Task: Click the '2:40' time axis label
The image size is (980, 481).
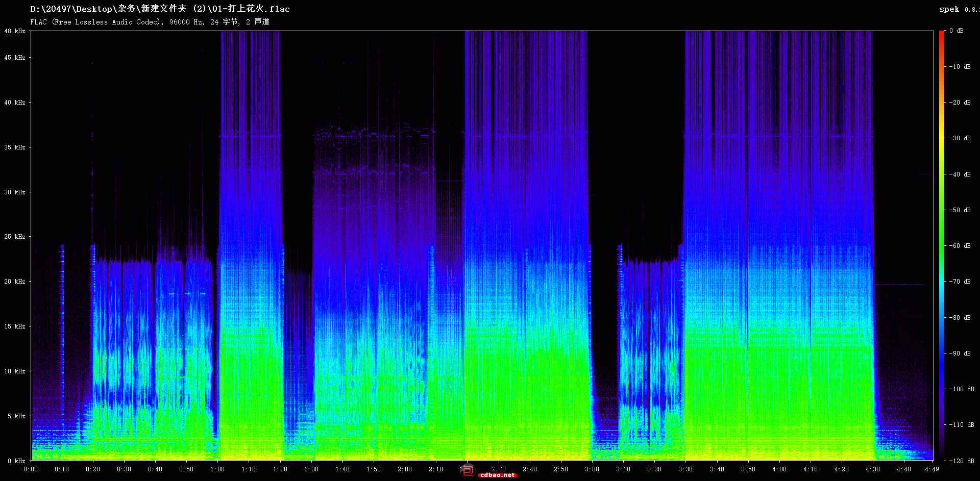Action: (x=530, y=469)
